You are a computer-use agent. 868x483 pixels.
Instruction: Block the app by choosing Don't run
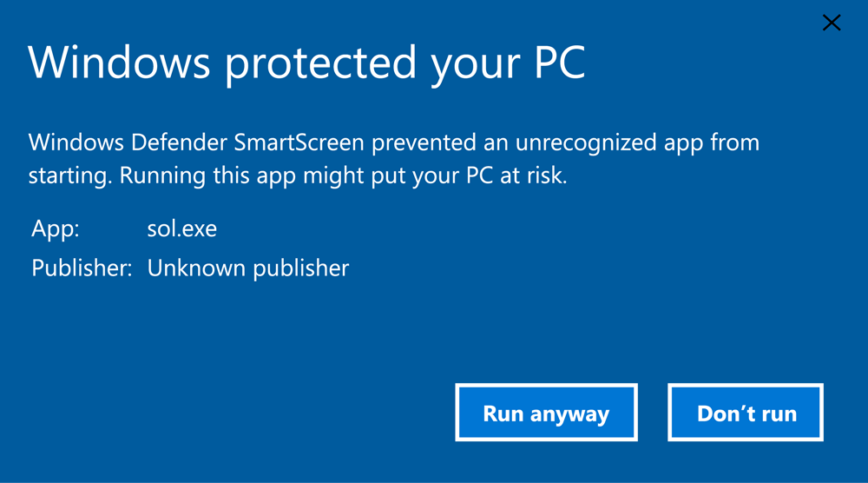[745, 413]
